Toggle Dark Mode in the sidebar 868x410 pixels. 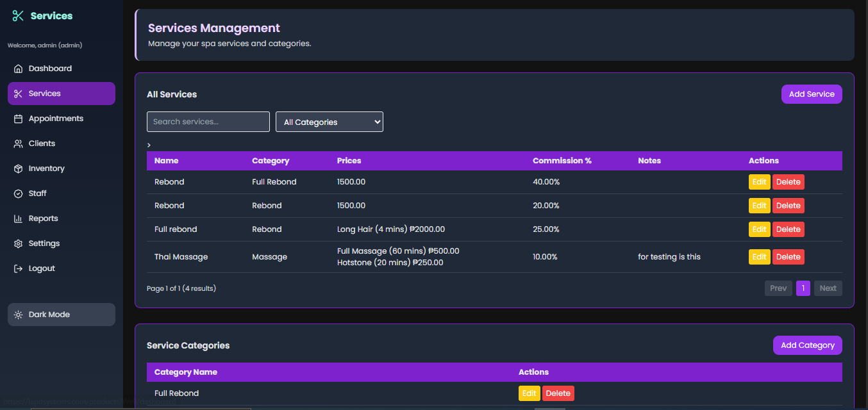point(62,315)
